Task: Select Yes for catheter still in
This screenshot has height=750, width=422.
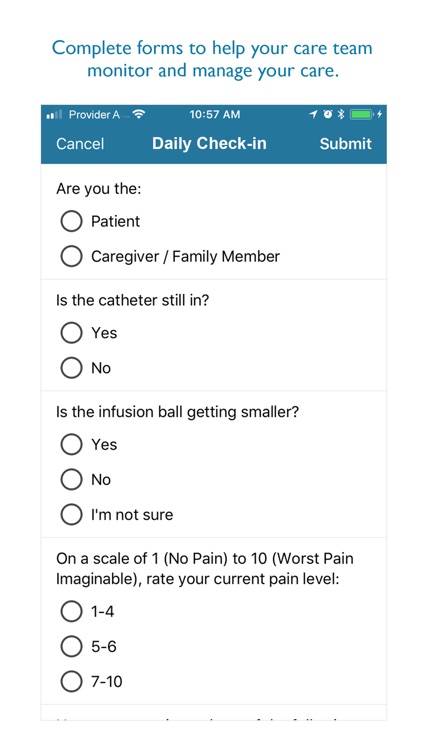Action: click(71, 333)
